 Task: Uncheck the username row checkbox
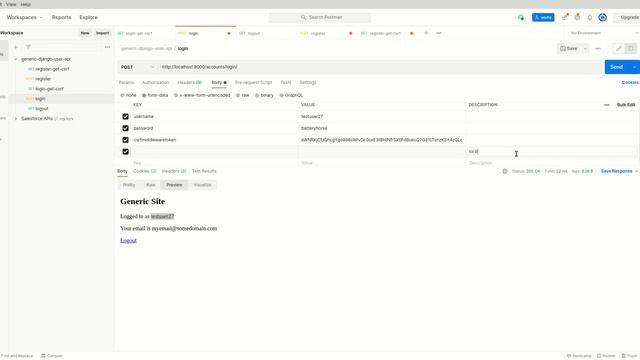coord(125,117)
